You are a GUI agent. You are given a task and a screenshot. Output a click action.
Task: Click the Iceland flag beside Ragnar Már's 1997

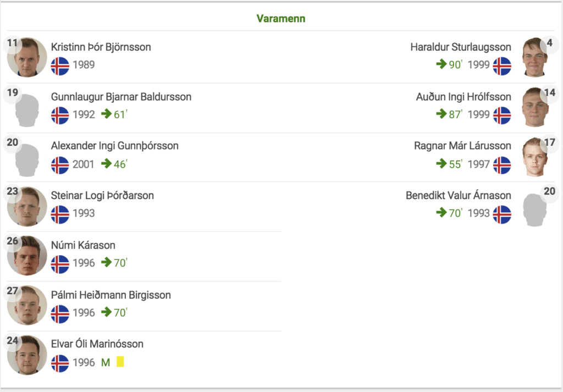[502, 165]
